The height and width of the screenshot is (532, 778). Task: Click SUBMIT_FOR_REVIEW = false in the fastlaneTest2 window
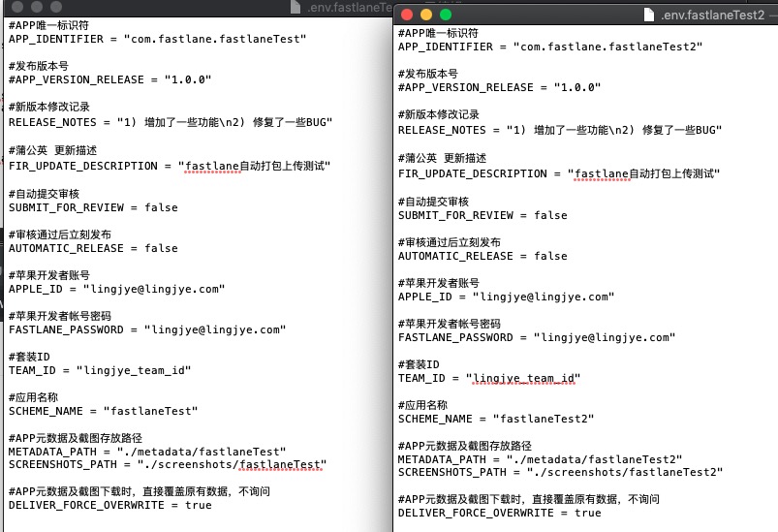point(482,216)
